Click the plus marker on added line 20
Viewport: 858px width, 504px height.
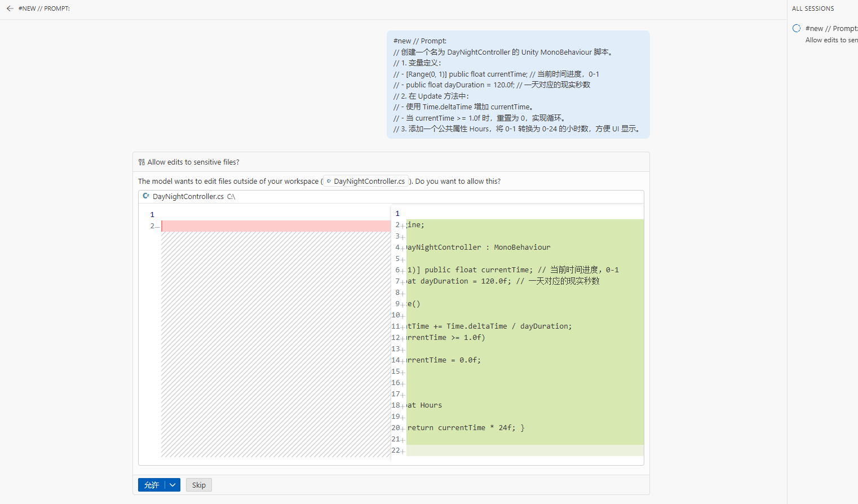click(x=403, y=428)
